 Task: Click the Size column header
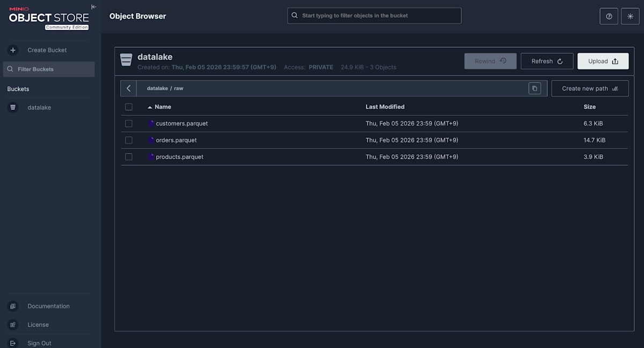pyautogui.click(x=590, y=107)
